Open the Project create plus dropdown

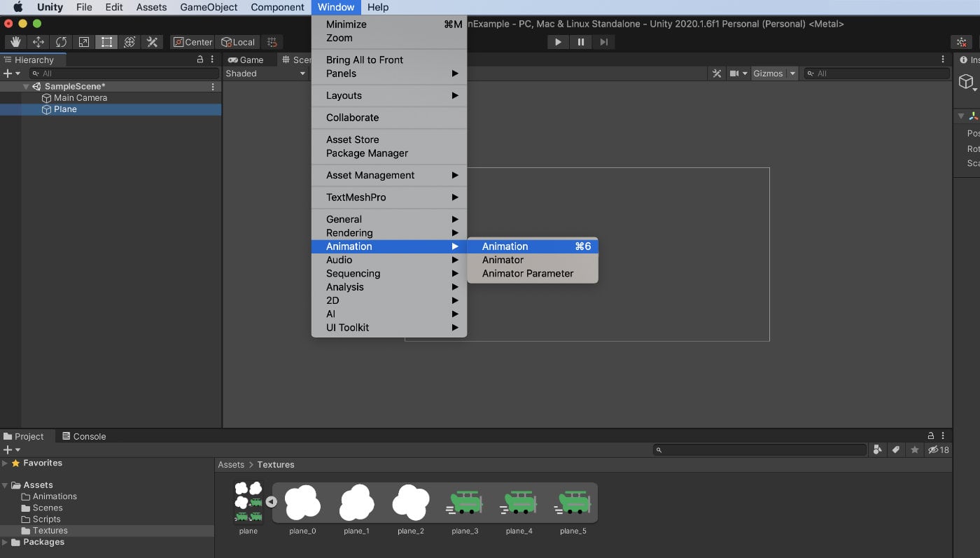click(11, 450)
